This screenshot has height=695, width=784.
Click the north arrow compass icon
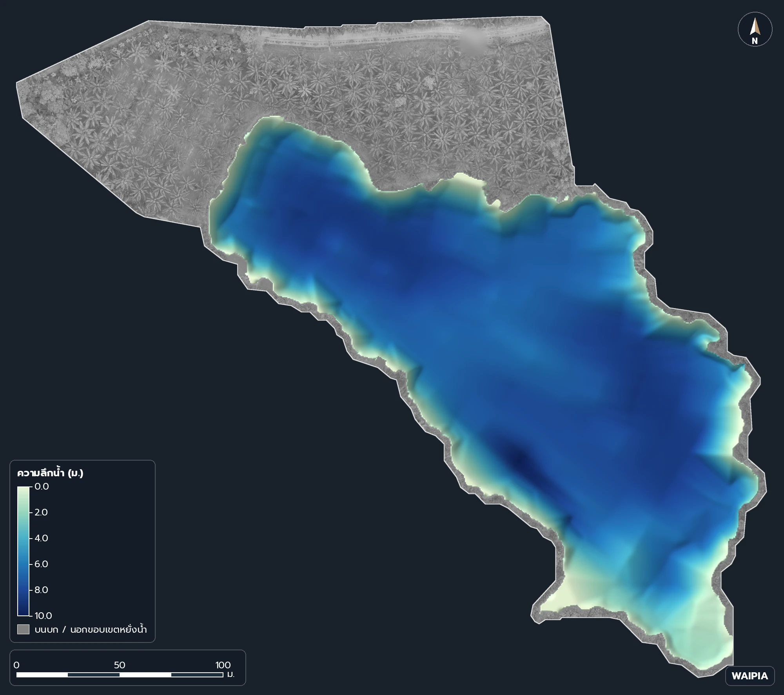pos(755,29)
